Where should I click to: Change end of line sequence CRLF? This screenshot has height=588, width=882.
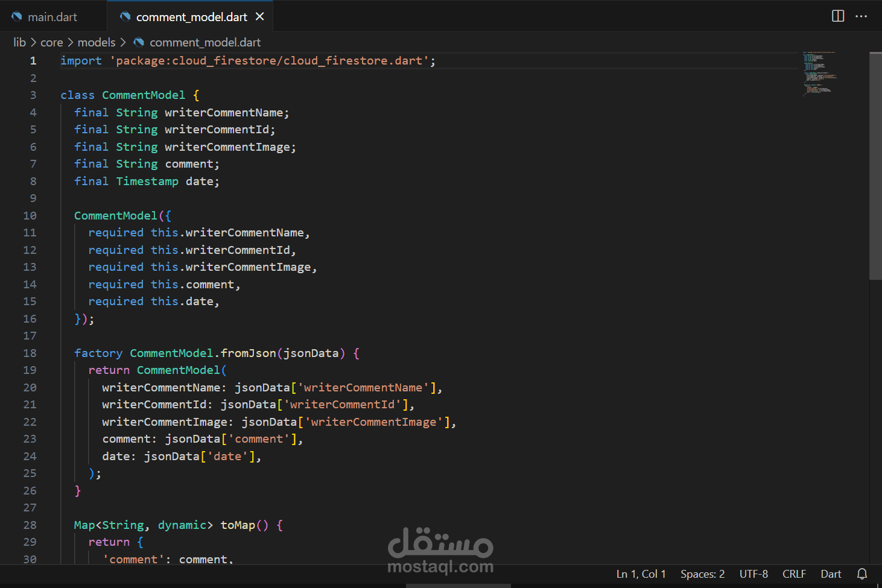pyautogui.click(x=795, y=574)
